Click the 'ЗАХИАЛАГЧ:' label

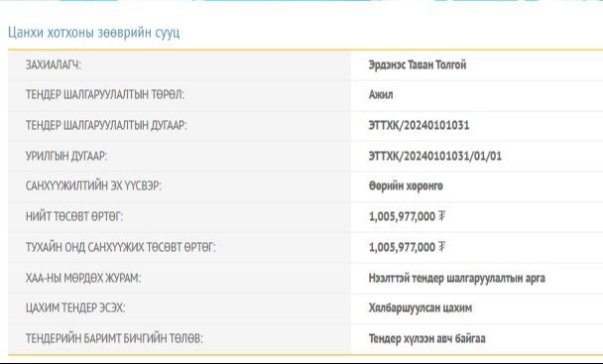(x=54, y=65)
